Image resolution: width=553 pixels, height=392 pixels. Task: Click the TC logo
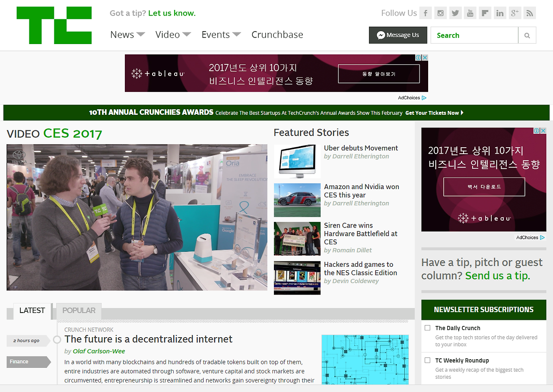pos(54,25)
